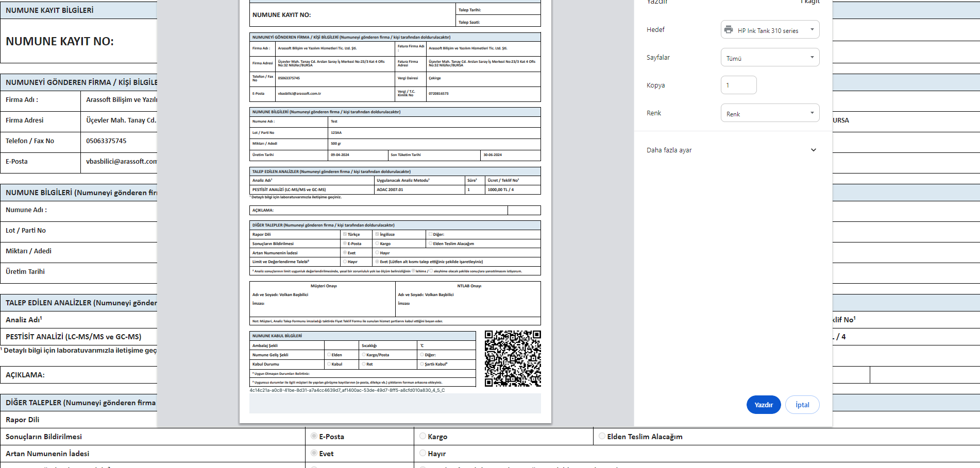Click AÇIKLAMA: label on background page
This screenshot has width=980, height=468.
click(x=25, y=375)
